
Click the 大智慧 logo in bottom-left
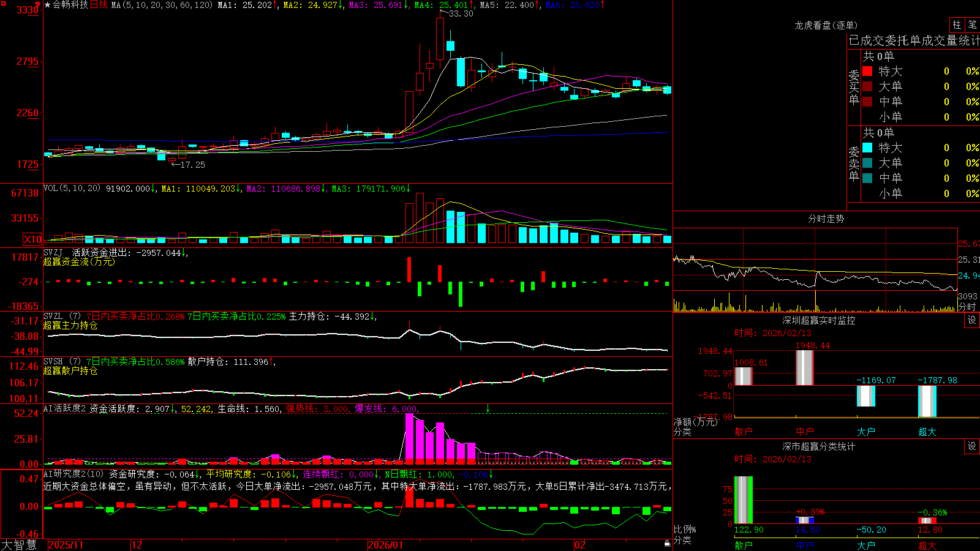[x=20, y=545]
